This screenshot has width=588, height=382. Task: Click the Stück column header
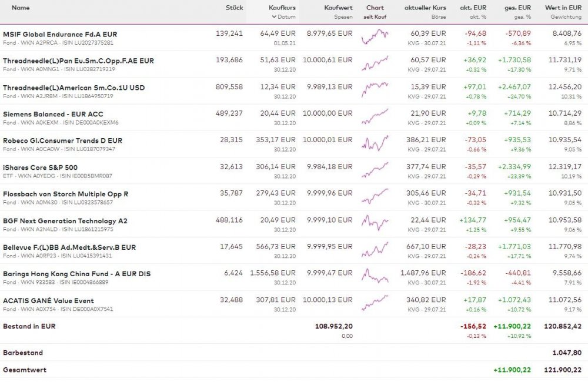[234, 8]
